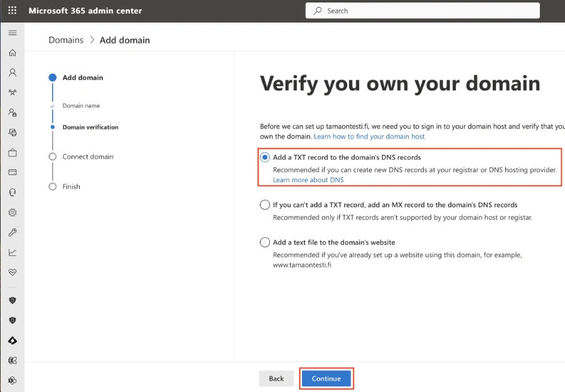Open the Billing card icon
Screen dimensions: 565x392
coord(13,172)
